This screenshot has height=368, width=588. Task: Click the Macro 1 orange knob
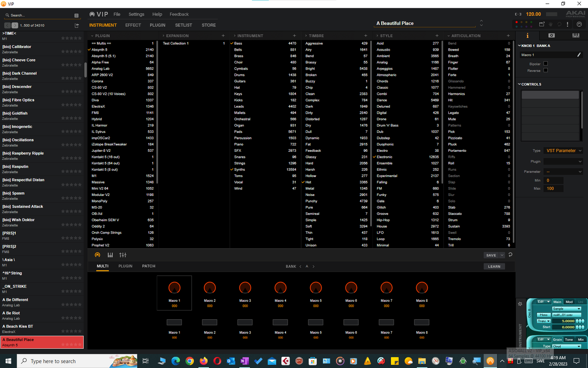tap(174, 287)
